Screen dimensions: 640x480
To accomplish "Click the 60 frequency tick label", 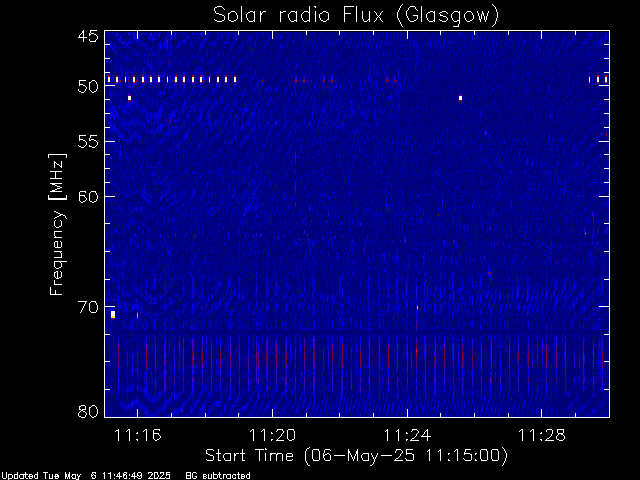I will pyautogui.click(x=88, y=197).
